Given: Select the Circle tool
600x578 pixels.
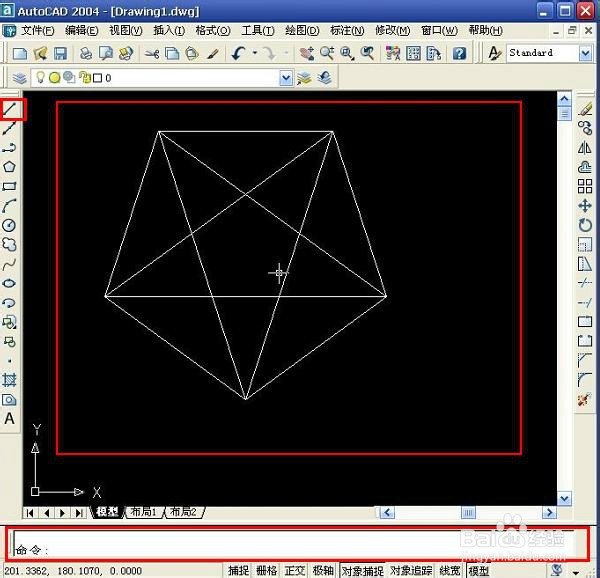Looking at the screenshot, I should pyautogui.click(x=10, y=225).
